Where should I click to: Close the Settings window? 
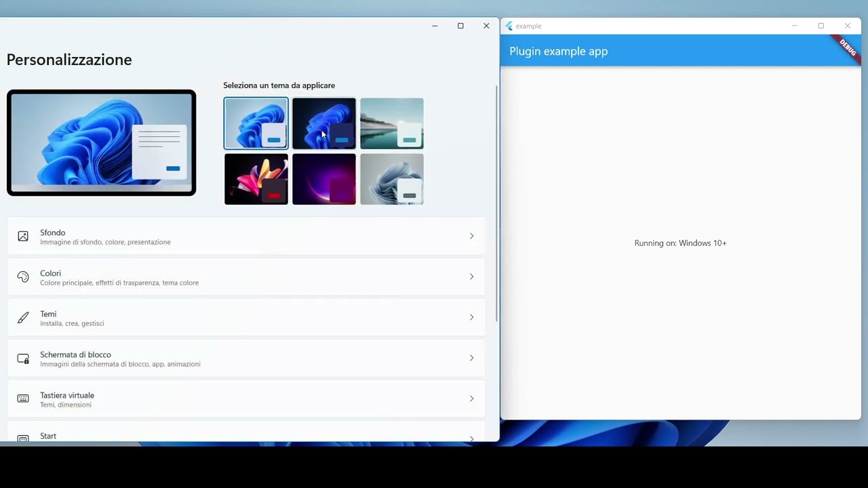point(486,26)
